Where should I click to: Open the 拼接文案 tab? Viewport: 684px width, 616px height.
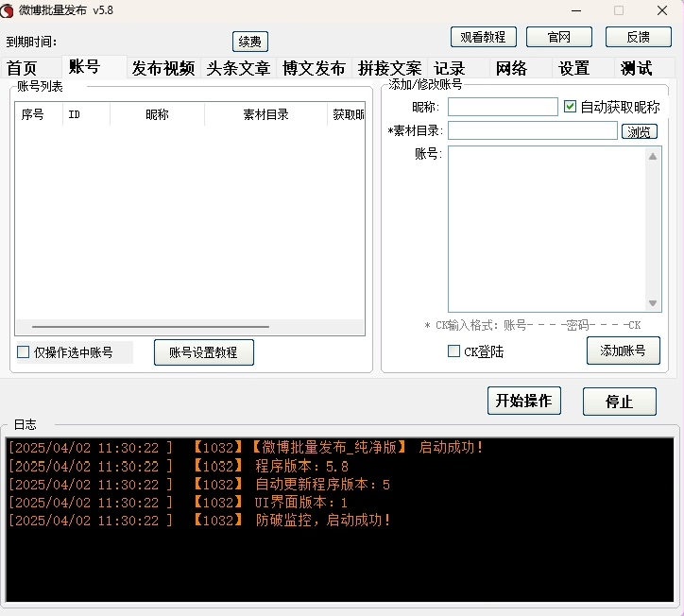pos(389,68)
